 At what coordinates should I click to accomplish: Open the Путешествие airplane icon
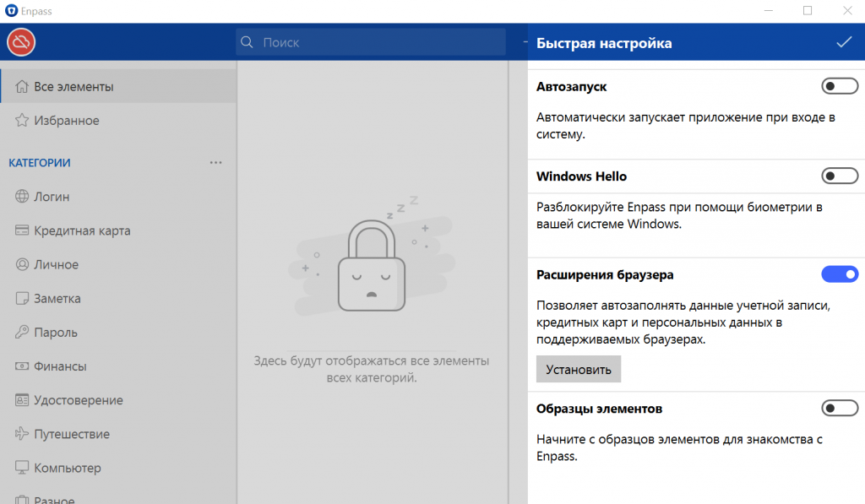[22, 433]
